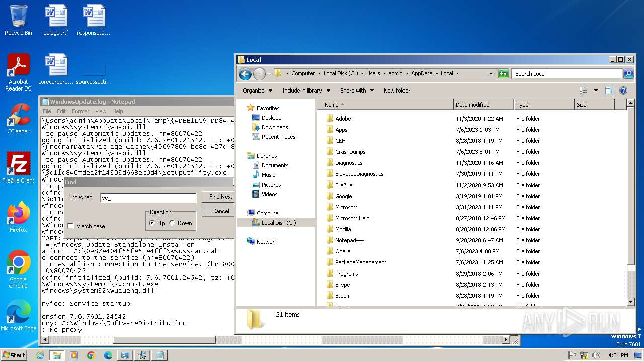Open Windows Media Player taskbar icon
The image size is (644, 362).
tap(74, 355)
